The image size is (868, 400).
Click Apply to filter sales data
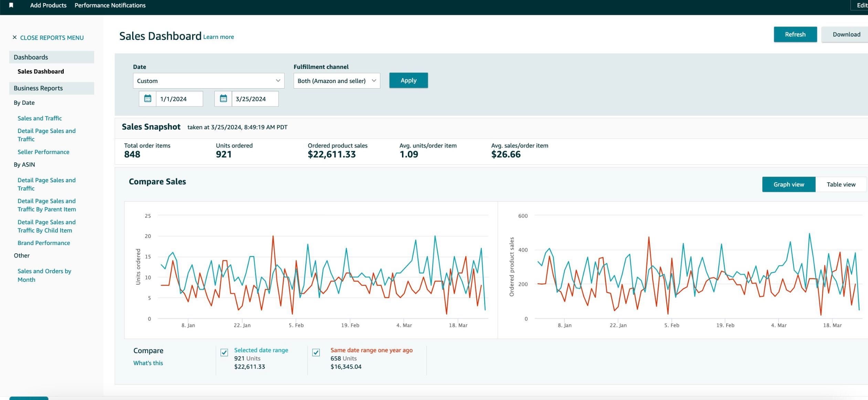[x=409, y=80]
